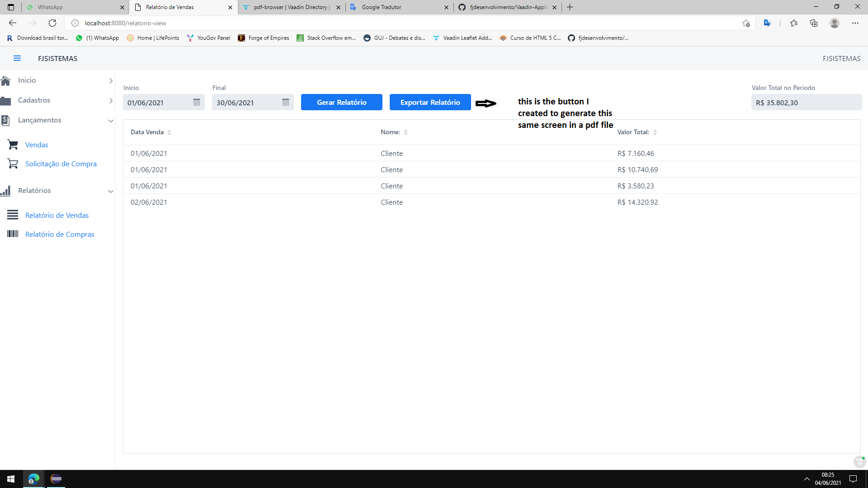Open calendar picker for Final date
Image resolution: width=868 pixels, height=488 pixels.
[x=286, y=103]
